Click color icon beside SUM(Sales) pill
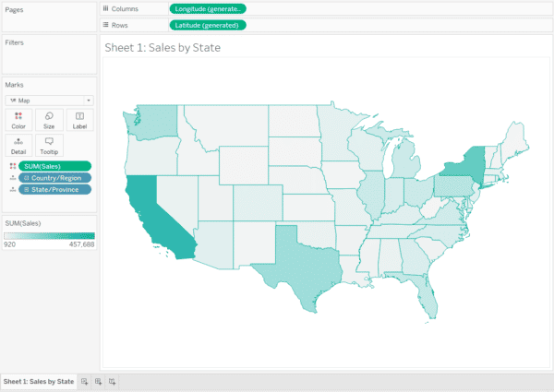 click(x=12, y=165)
